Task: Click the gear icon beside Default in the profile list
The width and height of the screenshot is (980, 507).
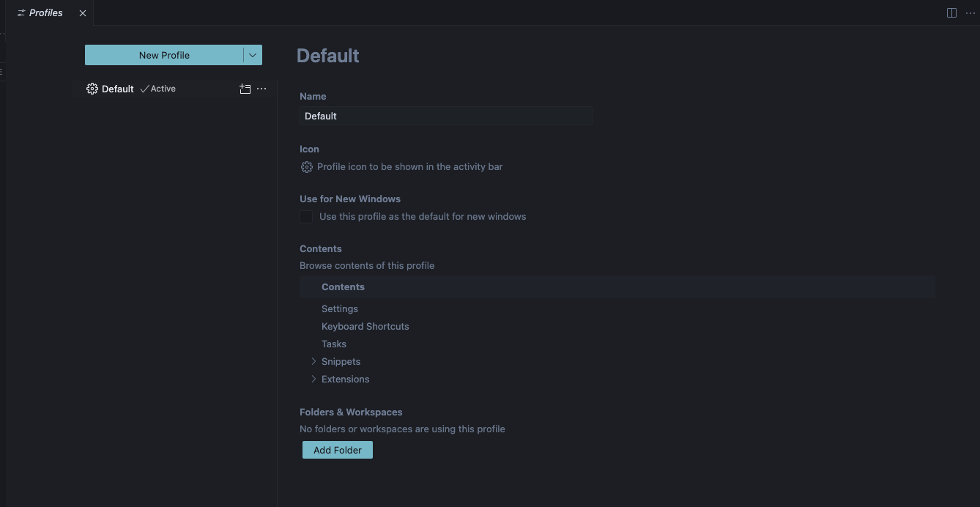Action: point(92,89)
